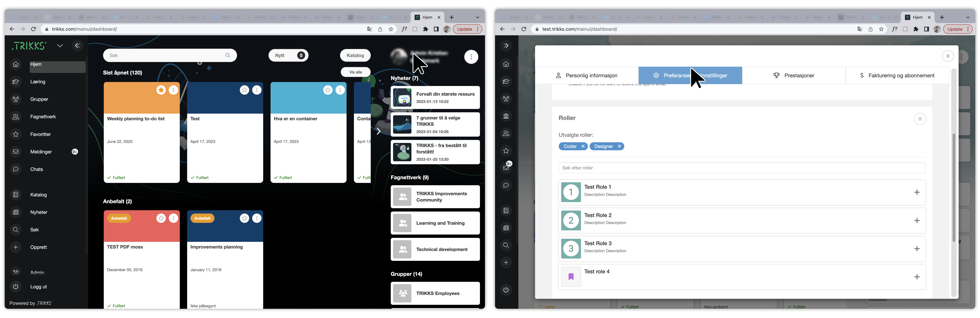Click institution building icon in right sidebar
The width and height of the screenshot is (980, 318).
point(506,116)
